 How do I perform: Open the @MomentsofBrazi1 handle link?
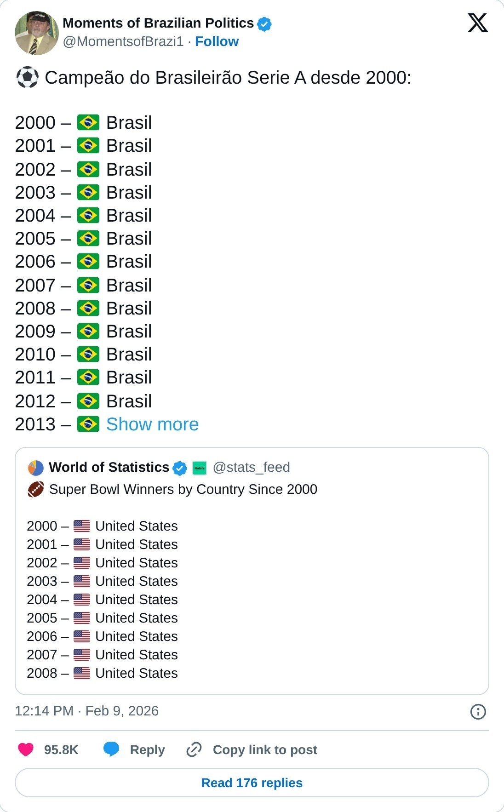pyautogui.click(x=123, y=41)
